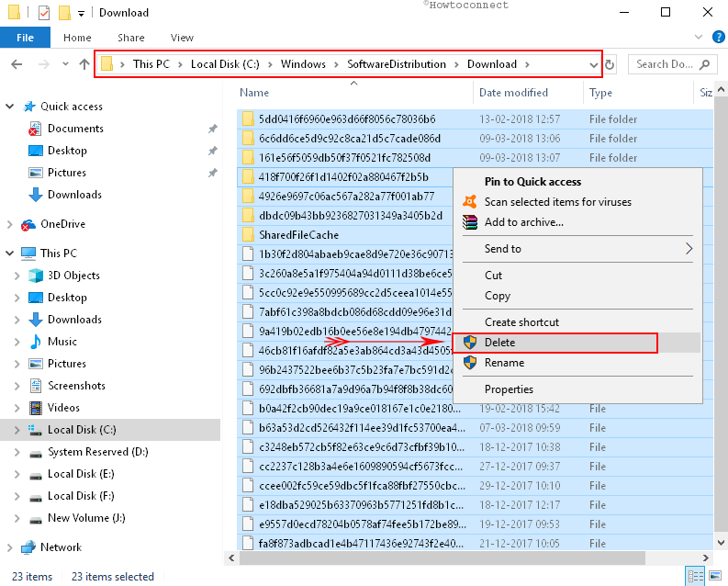Select Screenshots in navigation pane
Image resolution: width=728 pixels, height=586 pixels.
(76, 386)
